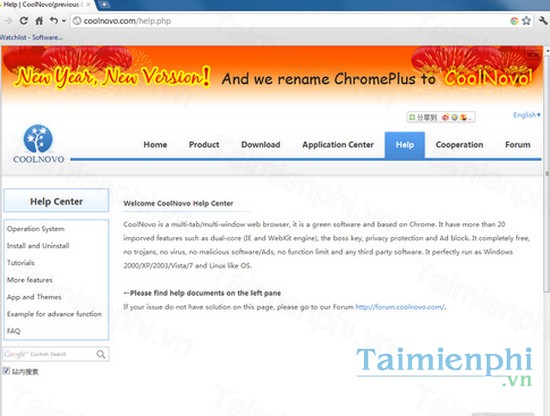Open Tutorials help topic
Image resolution: width=550 pixels, height=416 pixels.
tap(20, 263)
